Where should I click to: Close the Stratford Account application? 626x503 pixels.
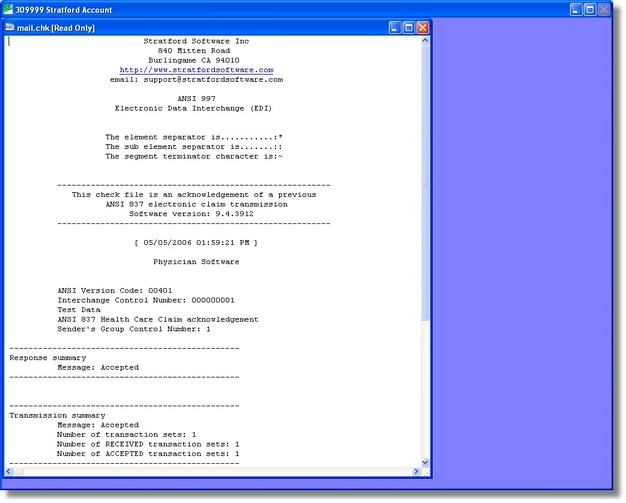click(604, 9)
